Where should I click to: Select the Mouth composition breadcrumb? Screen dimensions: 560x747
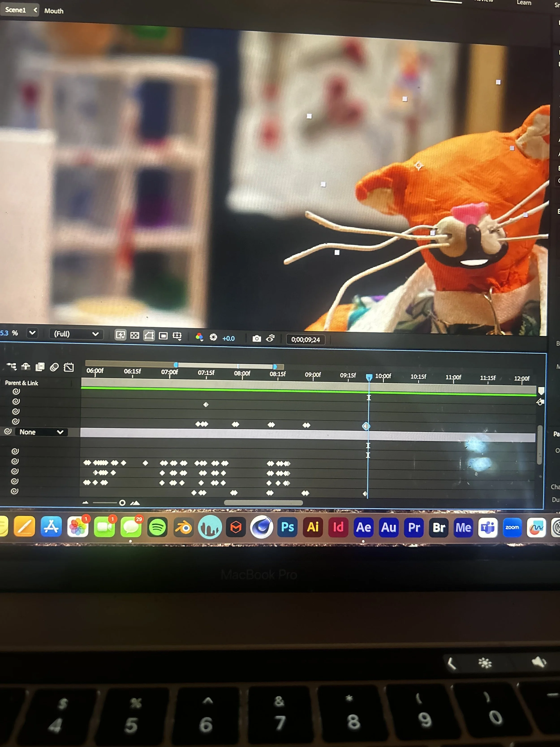[x=54, y=11]
